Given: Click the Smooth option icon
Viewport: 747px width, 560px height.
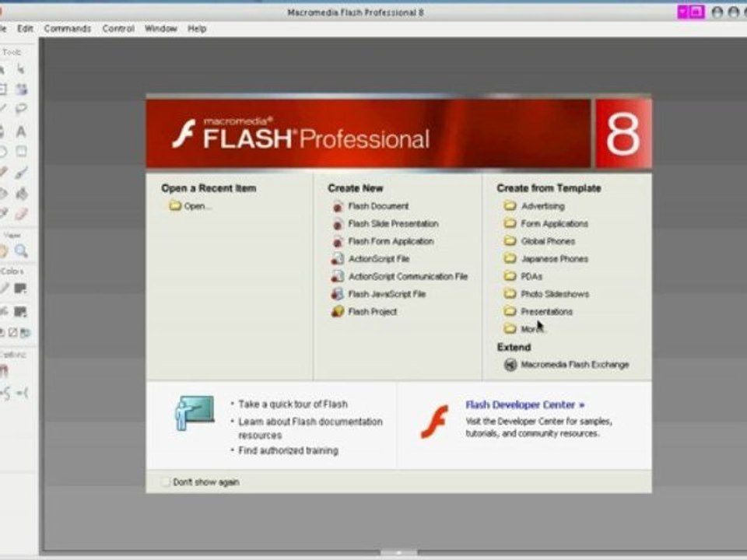Looking at the screenshot, I should click(5, 393).
